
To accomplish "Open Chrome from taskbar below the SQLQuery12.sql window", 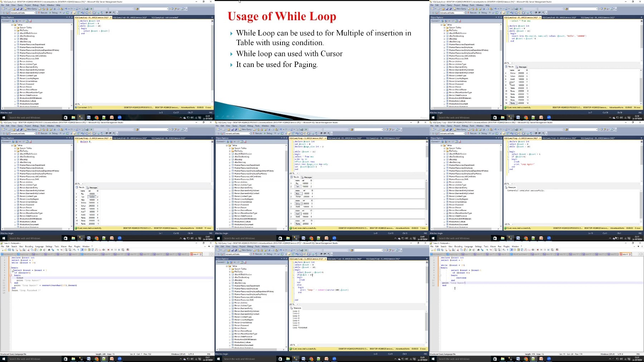I will [311, 359].
